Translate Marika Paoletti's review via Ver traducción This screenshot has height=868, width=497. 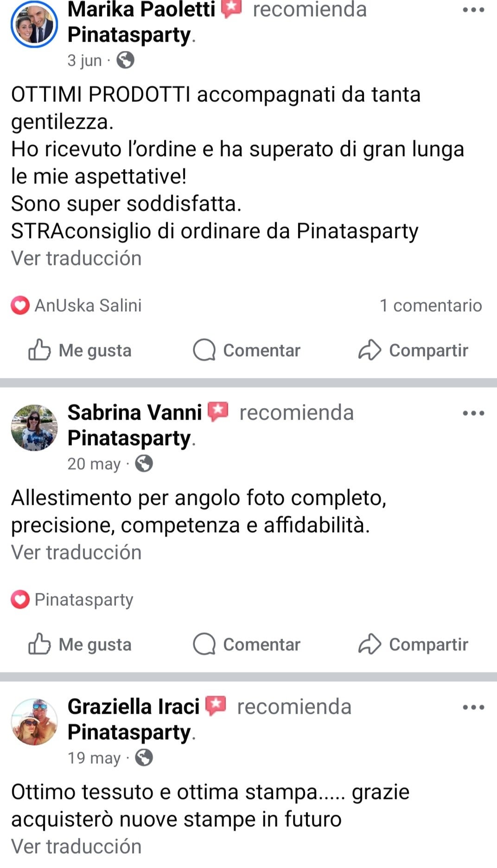click(76, 258)
